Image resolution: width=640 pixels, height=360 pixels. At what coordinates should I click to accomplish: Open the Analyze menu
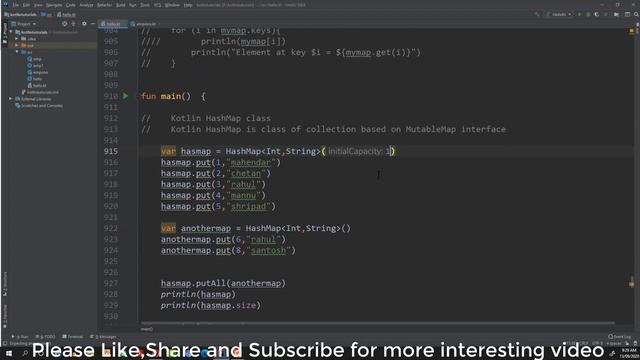pos(86,5)
